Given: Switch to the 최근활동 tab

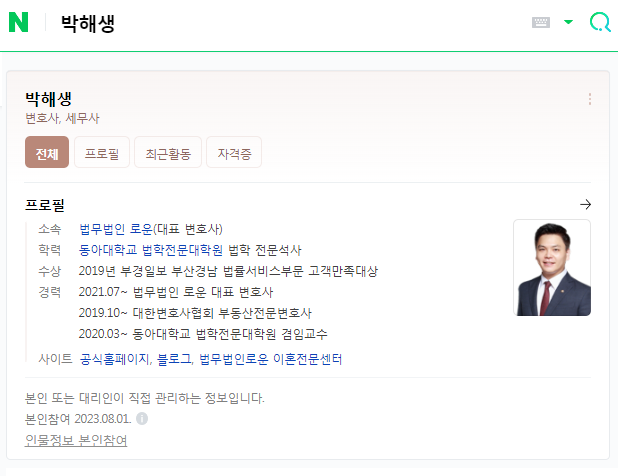Looking at the screenshot, I should pyautogui.click(x=168, y=152).
